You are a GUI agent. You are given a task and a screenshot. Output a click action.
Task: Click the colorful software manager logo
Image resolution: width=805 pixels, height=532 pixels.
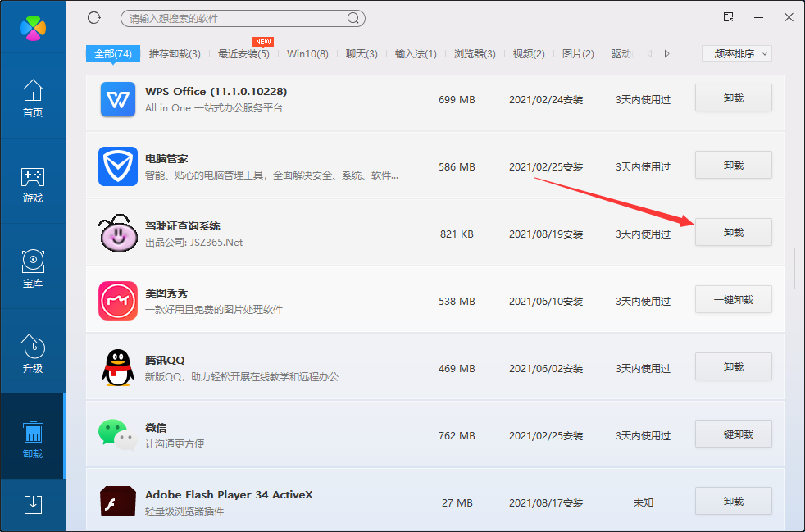(x=33, y=28)
